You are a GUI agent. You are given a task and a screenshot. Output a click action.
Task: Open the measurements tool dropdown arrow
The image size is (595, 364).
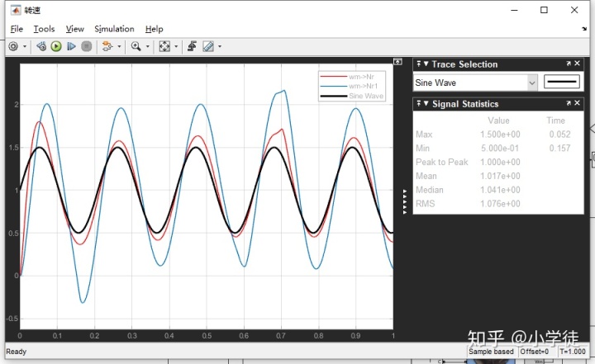[x=220, y=47]
